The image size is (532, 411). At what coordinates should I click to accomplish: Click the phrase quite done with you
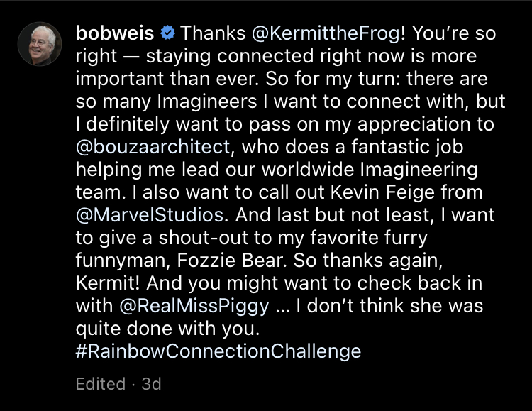168,329
